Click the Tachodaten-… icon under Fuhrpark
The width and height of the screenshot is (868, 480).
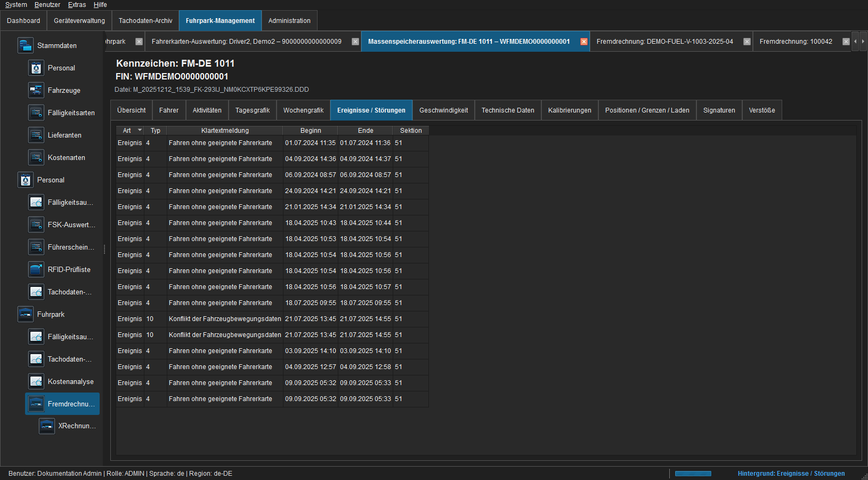(36, 359)
